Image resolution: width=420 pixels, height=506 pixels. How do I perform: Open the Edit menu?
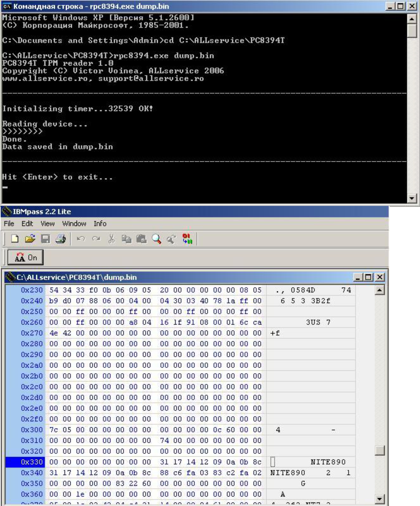[x=27, y=224]
